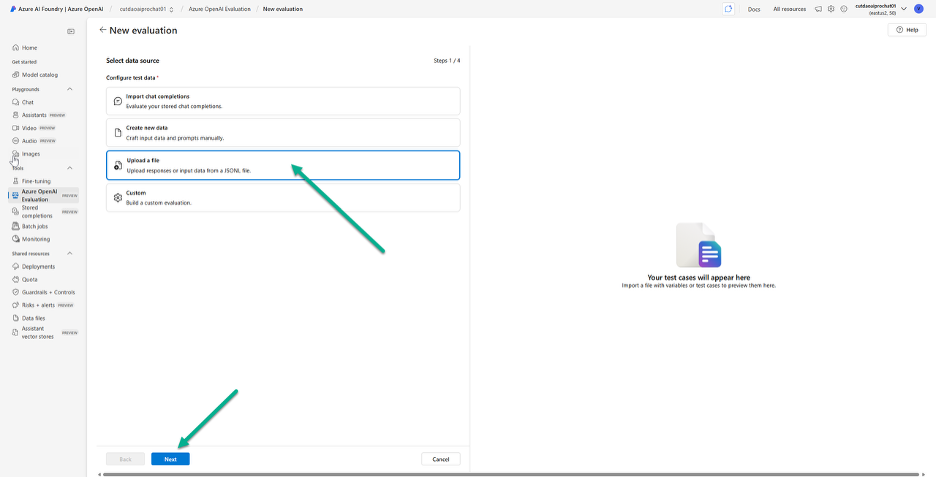Click the Next button
This screenshot has width=936, height=478.
click(x=170, y=460)
